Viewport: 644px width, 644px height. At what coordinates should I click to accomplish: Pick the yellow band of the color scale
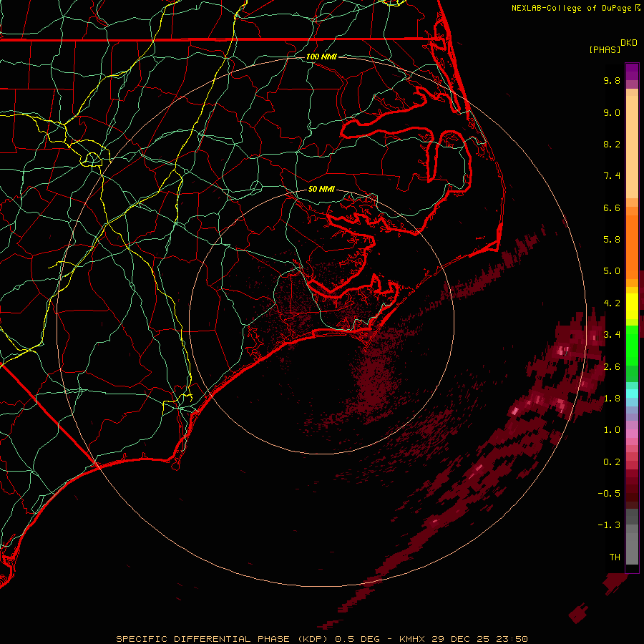tap(632, 306)
